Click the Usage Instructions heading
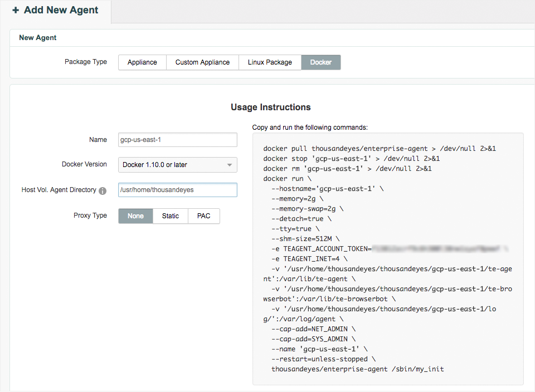535x392 pixels. [271, 107]
